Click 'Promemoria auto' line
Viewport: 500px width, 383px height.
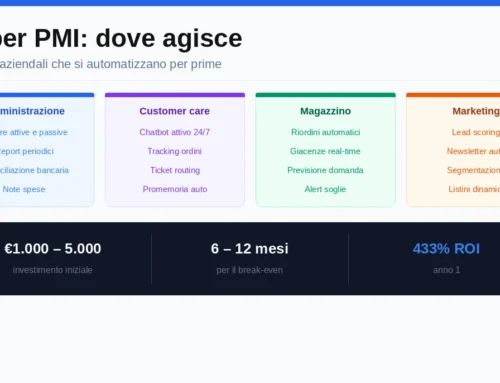coord(175,189)
